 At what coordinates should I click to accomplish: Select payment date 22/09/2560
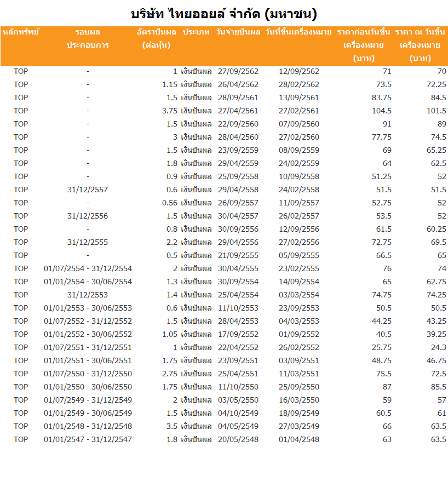(238, 124)
